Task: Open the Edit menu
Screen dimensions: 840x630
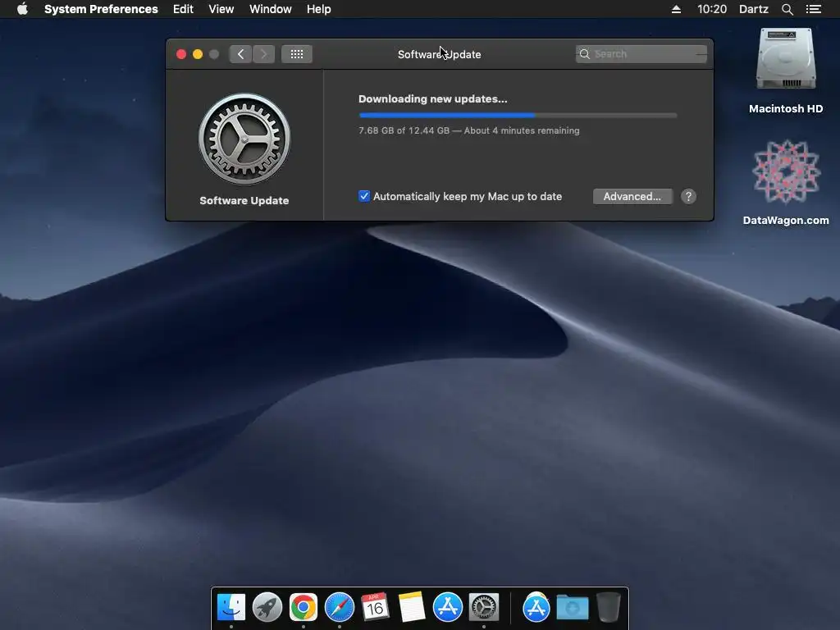Action: click(183, 9)
